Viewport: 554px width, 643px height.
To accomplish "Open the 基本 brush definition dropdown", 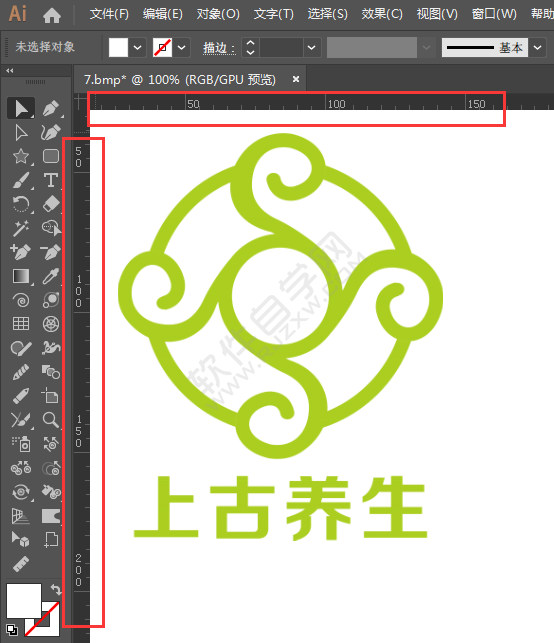I will (x=538, y=48).
